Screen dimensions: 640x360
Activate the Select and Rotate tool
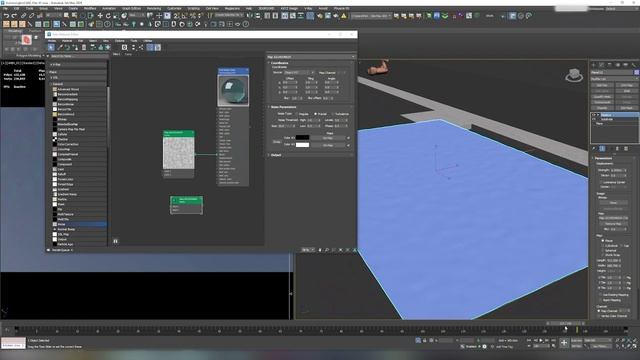(x=108, y=16)
